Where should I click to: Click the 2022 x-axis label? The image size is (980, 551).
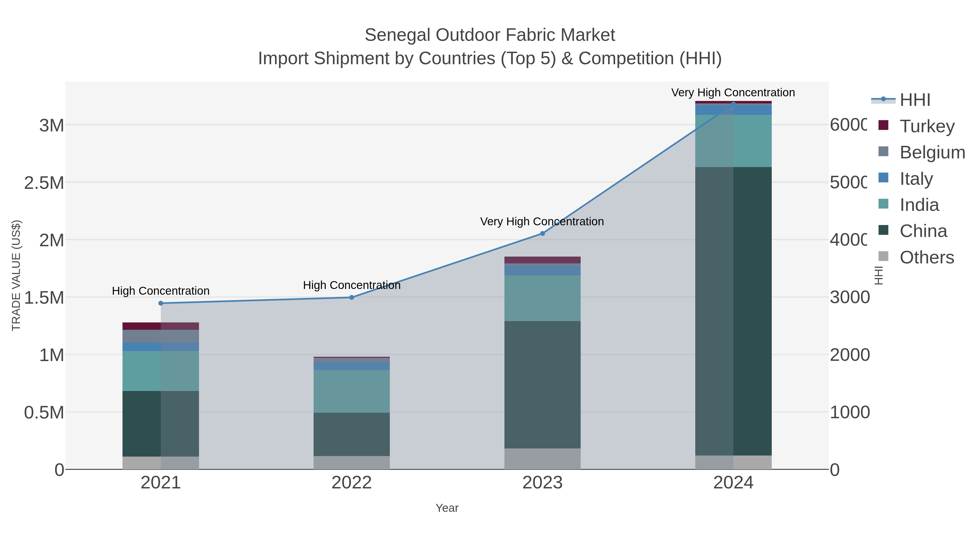coord(351,483)
